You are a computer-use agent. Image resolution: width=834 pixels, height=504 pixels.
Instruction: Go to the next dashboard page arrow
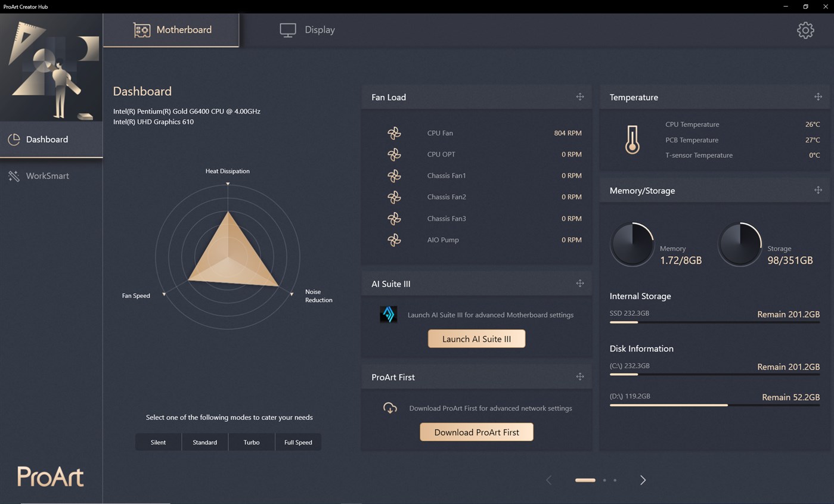(x=643, y=480)
